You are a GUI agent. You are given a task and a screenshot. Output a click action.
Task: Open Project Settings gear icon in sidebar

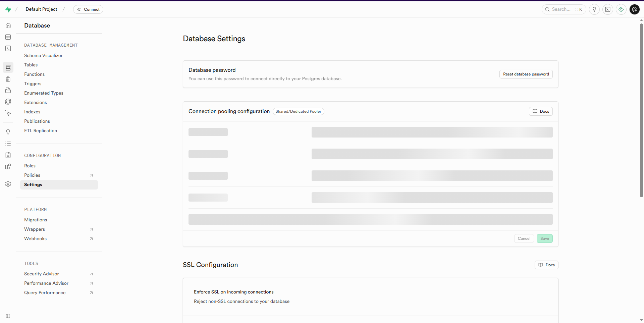click(x=8, y=184)
